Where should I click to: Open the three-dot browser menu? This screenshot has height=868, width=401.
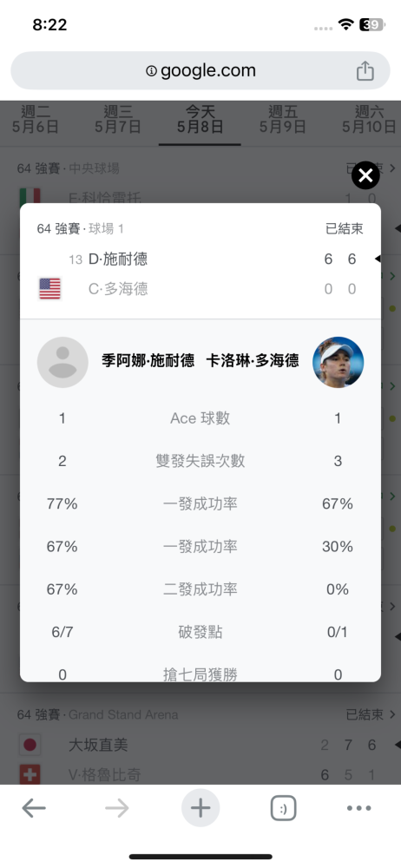click(x=359, y=808)
